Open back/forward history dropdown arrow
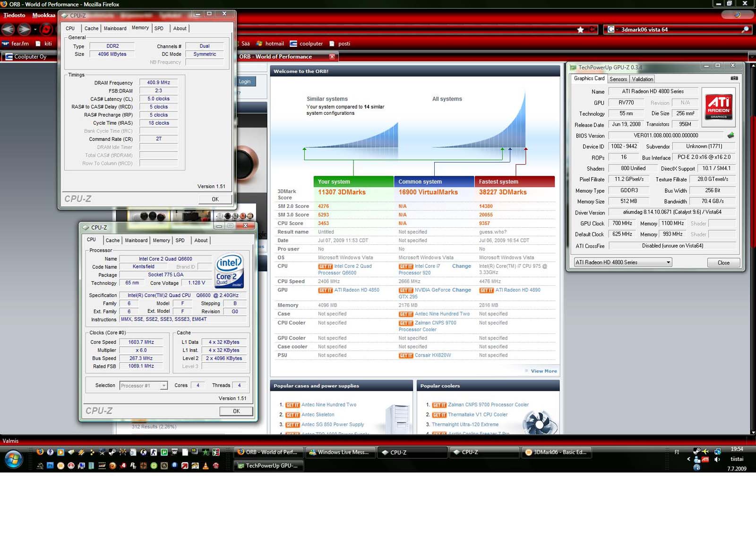 pos(35,29)
